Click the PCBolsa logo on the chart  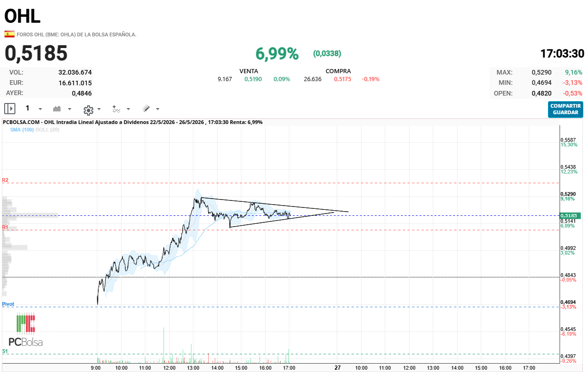pos(26,331)
